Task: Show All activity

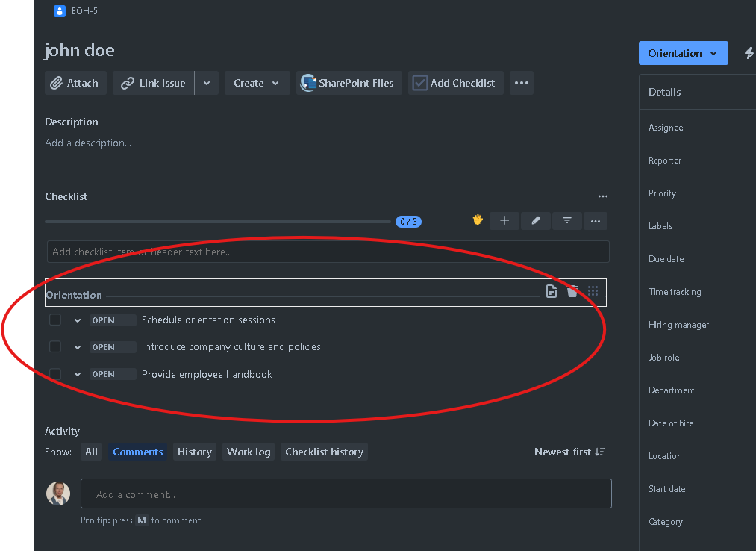Action: point(91,452)
